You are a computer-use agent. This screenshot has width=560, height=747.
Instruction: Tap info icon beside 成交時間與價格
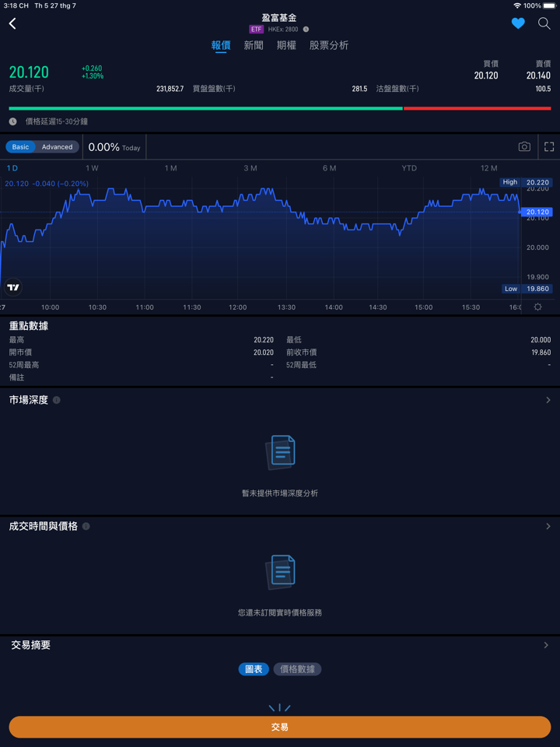pos(86,526)
